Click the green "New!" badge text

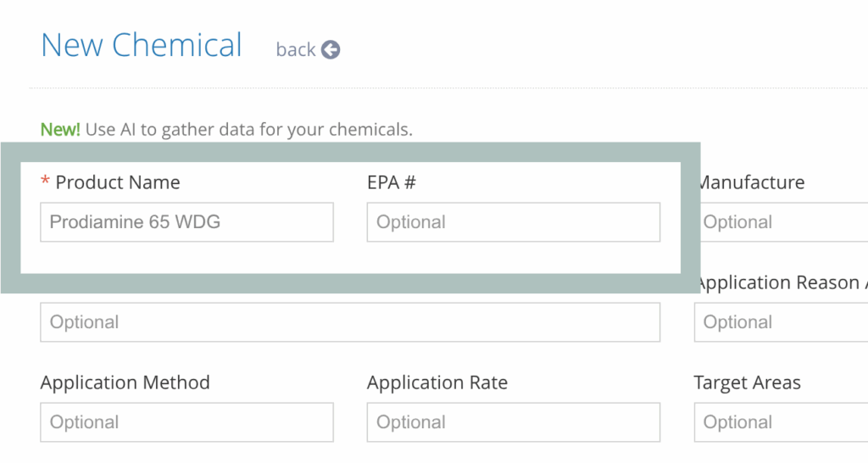tap(60, 130)
